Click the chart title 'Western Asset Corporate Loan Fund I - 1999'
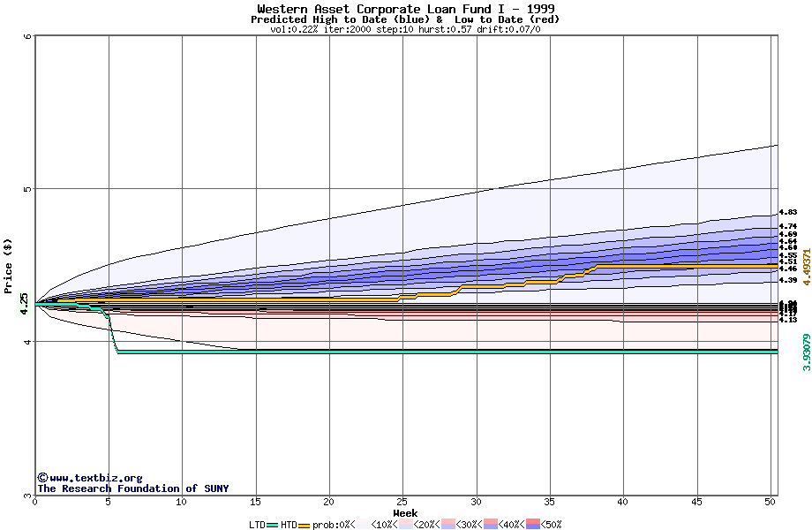 pos(406,9)
